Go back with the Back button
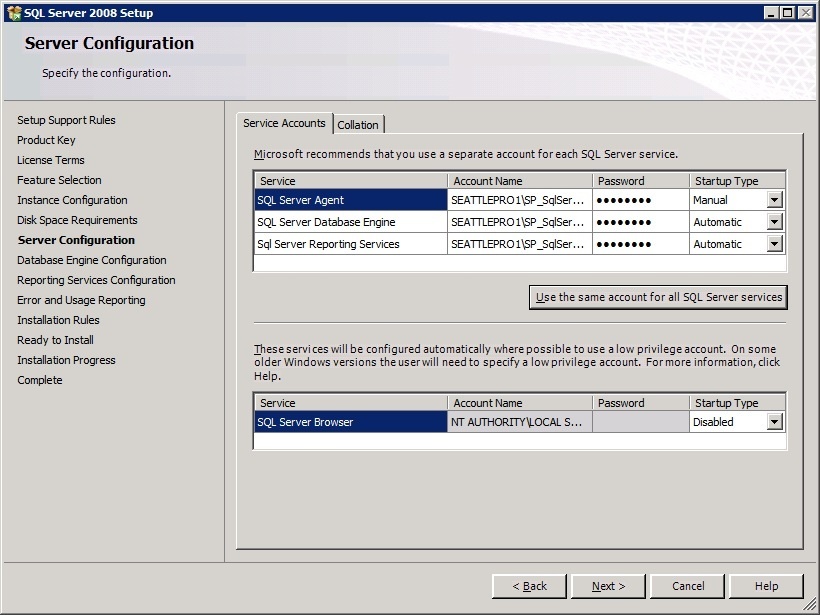Screen dimensions: 820x615 coord(529,586)
